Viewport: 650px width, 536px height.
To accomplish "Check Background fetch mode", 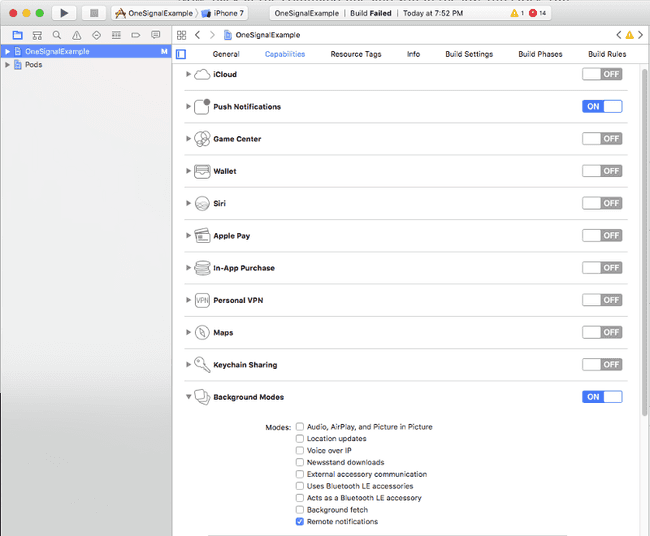I will (300, 509).
